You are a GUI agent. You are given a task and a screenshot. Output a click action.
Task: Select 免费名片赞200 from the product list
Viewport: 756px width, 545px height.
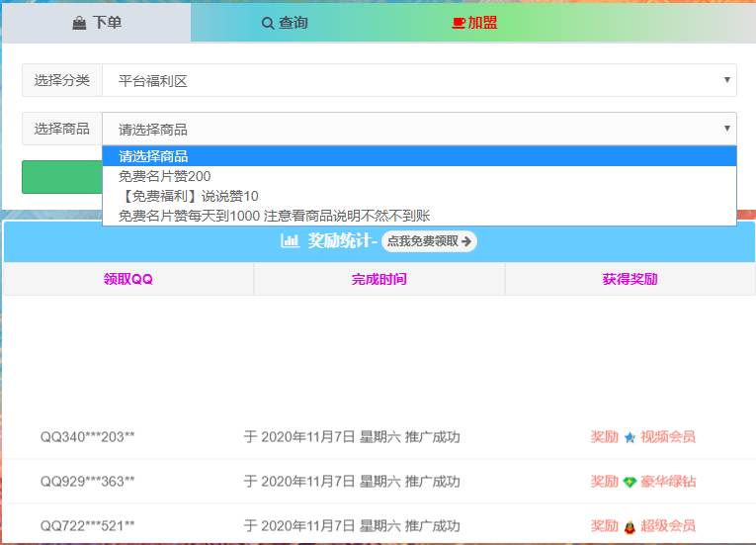(x=164, y=176)
